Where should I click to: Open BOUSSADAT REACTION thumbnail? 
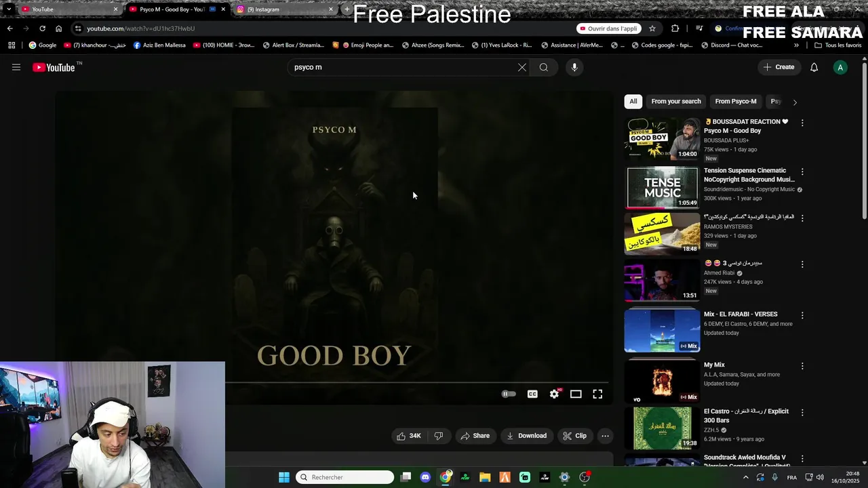[x=662, y=139]
